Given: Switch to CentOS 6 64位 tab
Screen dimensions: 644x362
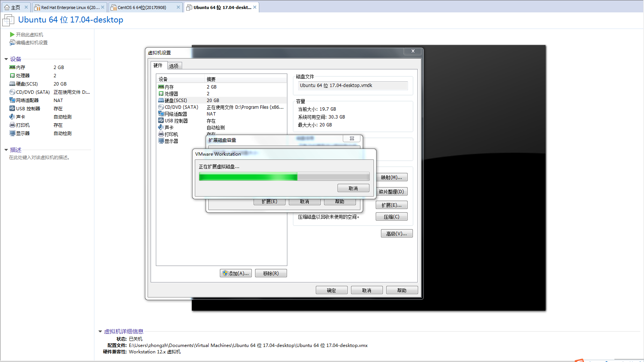Looking at the screenshot, I should pyautogui.click(x=145, y=7).
